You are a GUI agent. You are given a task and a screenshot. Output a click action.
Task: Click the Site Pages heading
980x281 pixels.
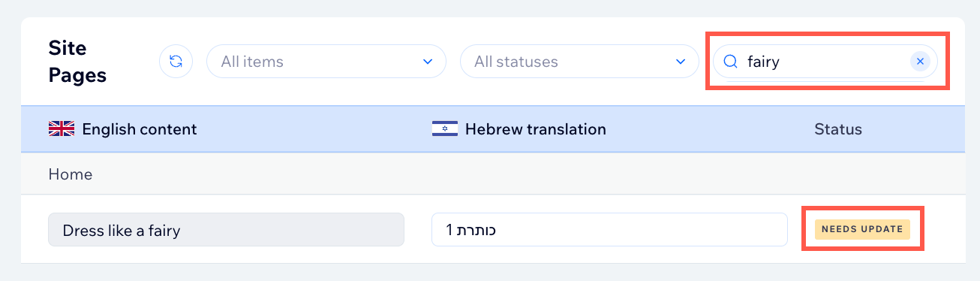tap(77, 62)
